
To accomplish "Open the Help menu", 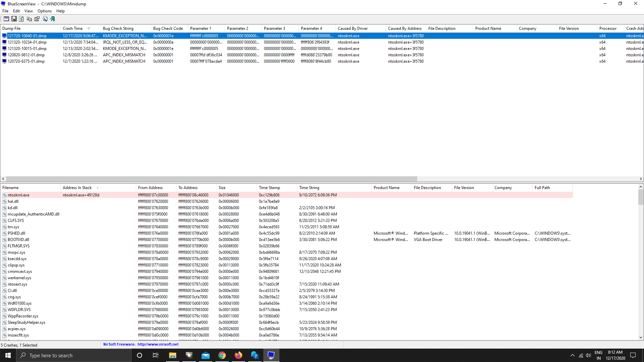I will coord(60,11).
